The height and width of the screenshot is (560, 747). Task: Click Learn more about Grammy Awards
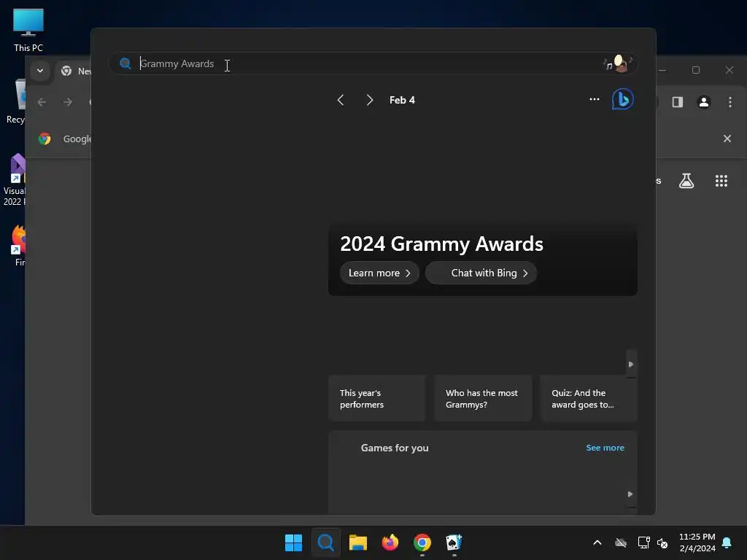(x=379, y=273)
